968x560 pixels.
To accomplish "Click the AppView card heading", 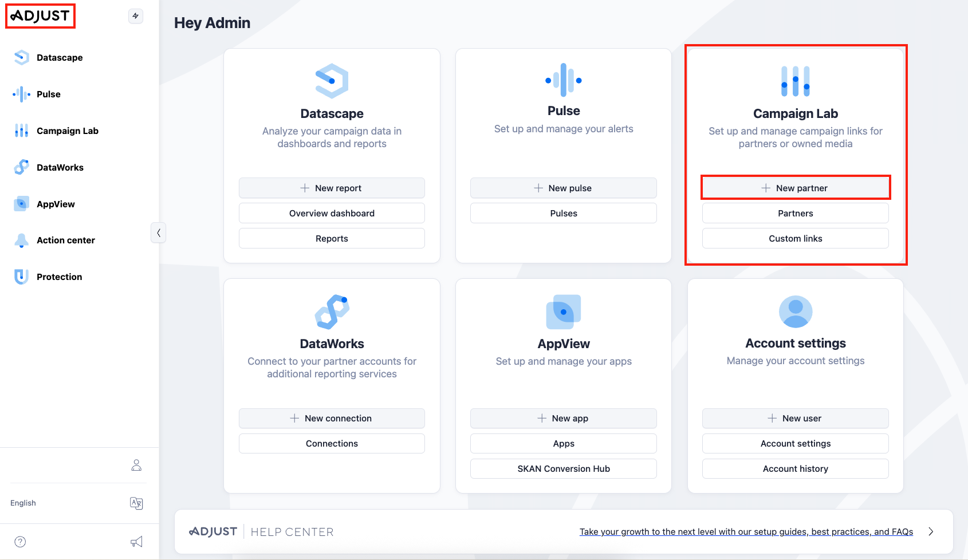I will tap(564, 344).
